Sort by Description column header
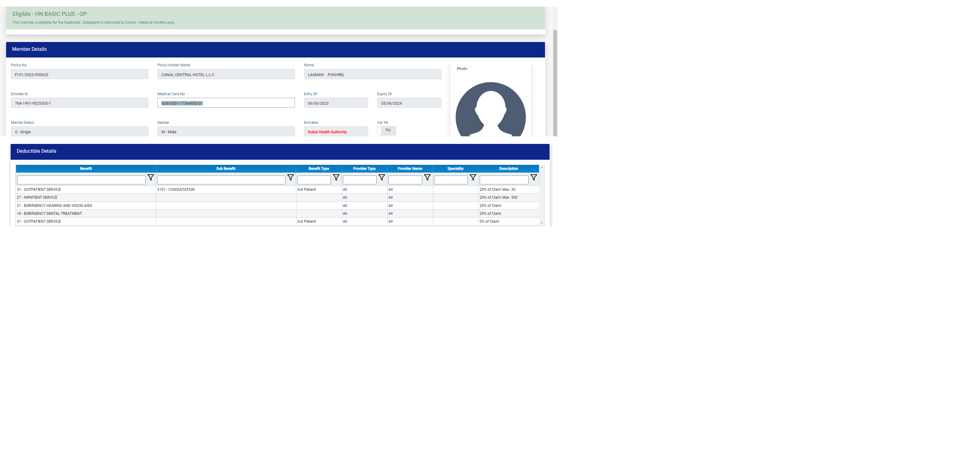Viewport: 980px width, 460px height. click(508, 169)
